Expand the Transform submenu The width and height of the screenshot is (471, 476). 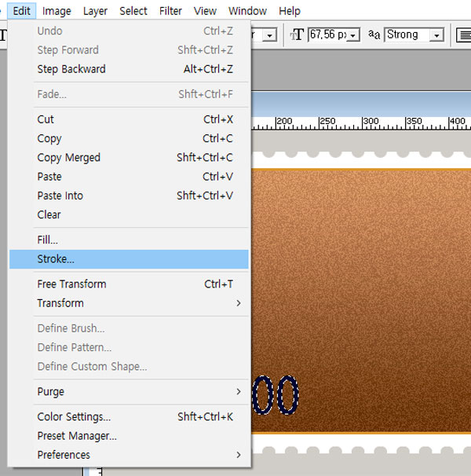click(129, 303)
